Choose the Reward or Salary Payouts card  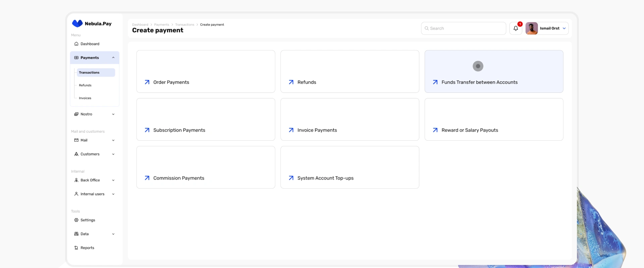[494, 120]
